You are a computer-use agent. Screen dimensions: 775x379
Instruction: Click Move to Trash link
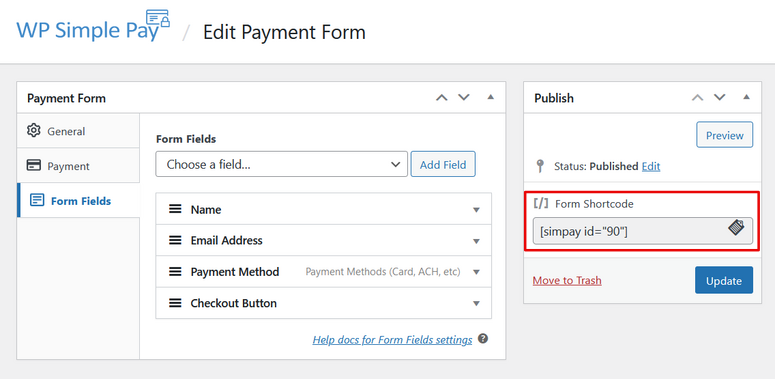coord(567,280)
